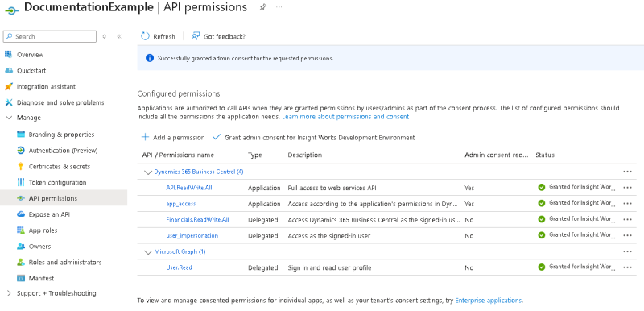Click the Diagnose and solve problems wrench icon
Screen dimensions: 644x311
pos(9,102)
